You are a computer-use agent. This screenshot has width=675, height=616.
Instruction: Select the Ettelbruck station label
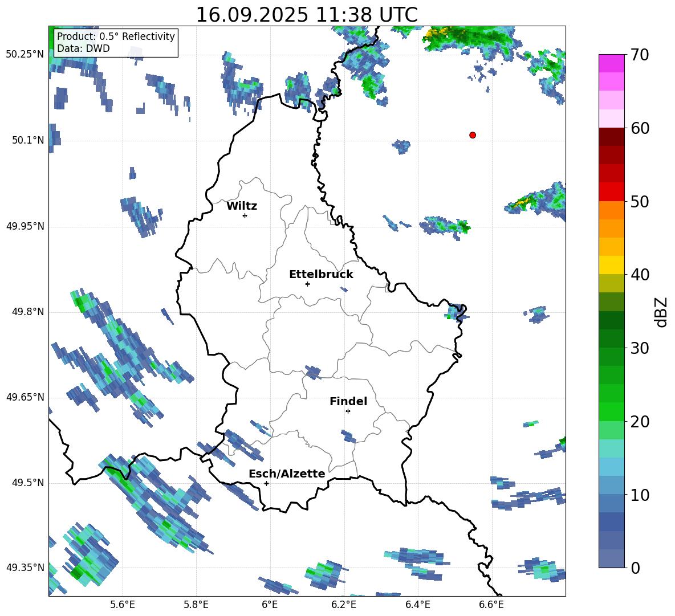[321, 275]
